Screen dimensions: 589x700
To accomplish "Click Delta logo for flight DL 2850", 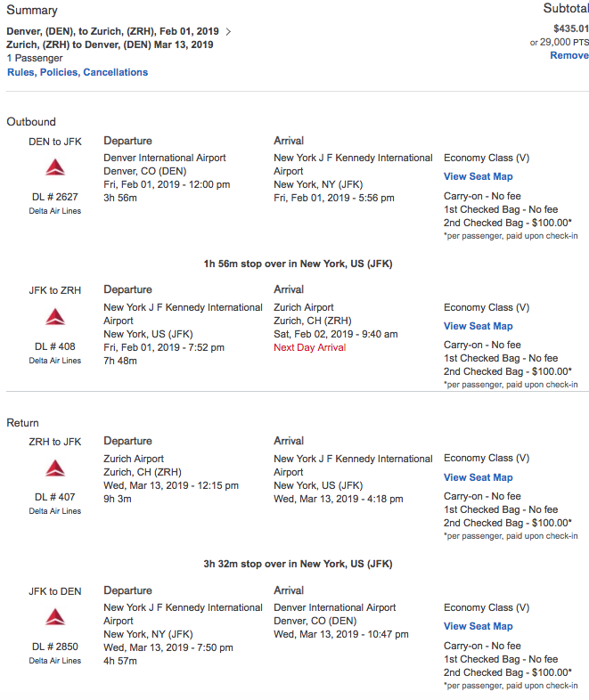I will [55, 617].
